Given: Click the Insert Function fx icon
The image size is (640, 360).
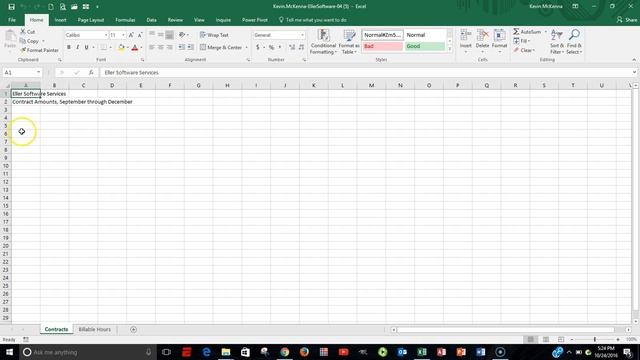Looking at the screenshot, I should click(91, 72).
